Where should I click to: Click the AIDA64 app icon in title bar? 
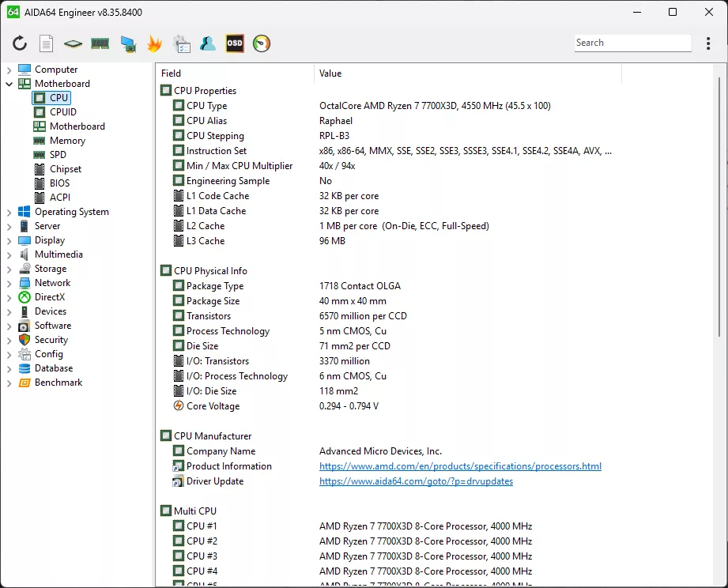(13, 12)
